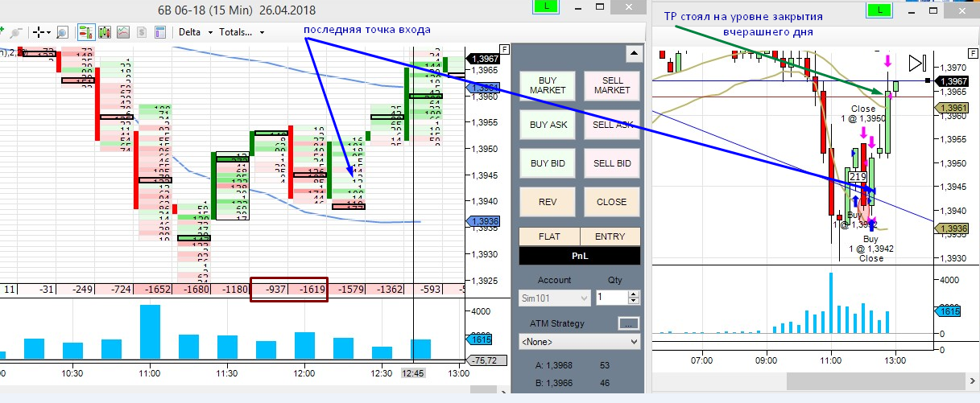
Task: Click the black PnL display bar
Action: [580, 256]
